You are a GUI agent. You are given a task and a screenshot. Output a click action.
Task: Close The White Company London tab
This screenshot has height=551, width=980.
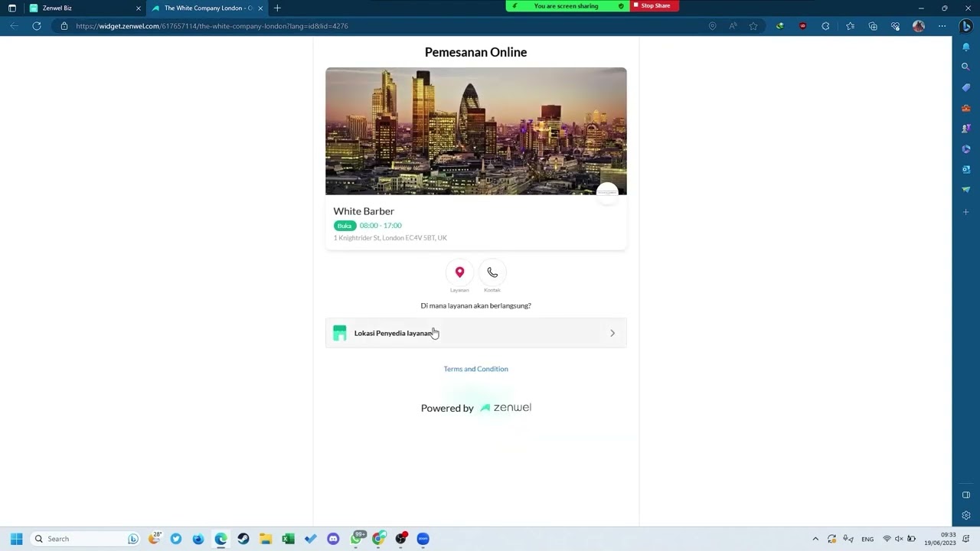pyautogui.click(x=260, y=8)
